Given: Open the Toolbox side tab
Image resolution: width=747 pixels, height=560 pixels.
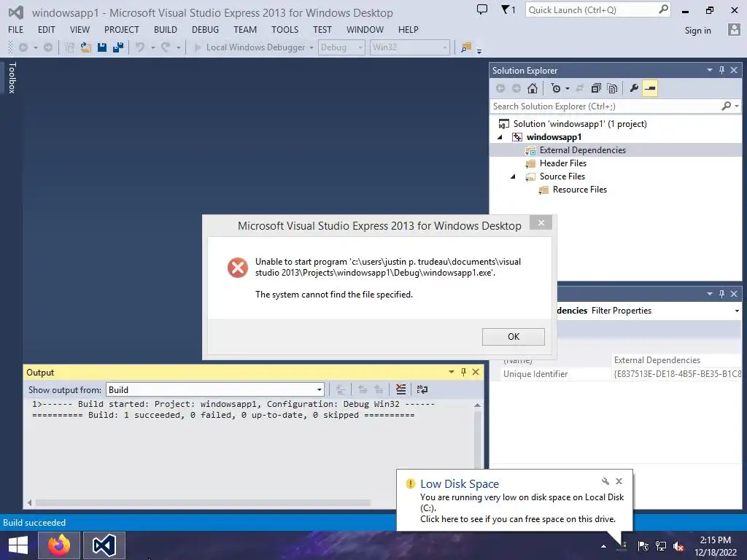Looking at the screenshot, I should 12,77.
